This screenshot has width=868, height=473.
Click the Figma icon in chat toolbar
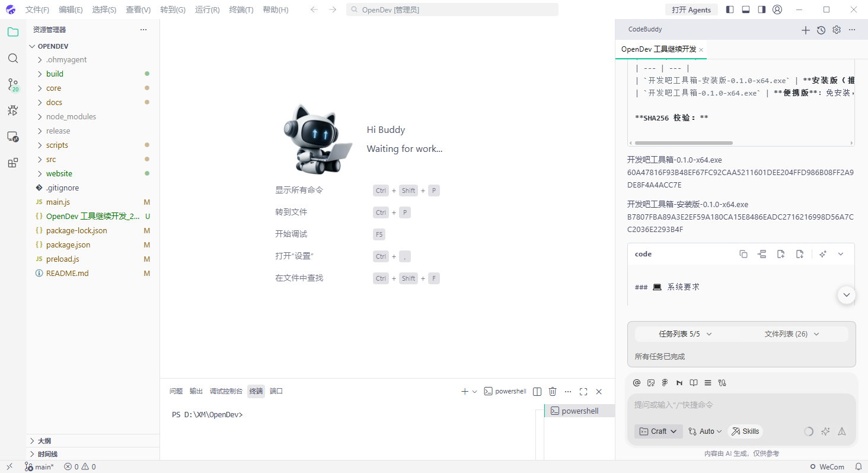pyautogui.click(x=665, y=383)
